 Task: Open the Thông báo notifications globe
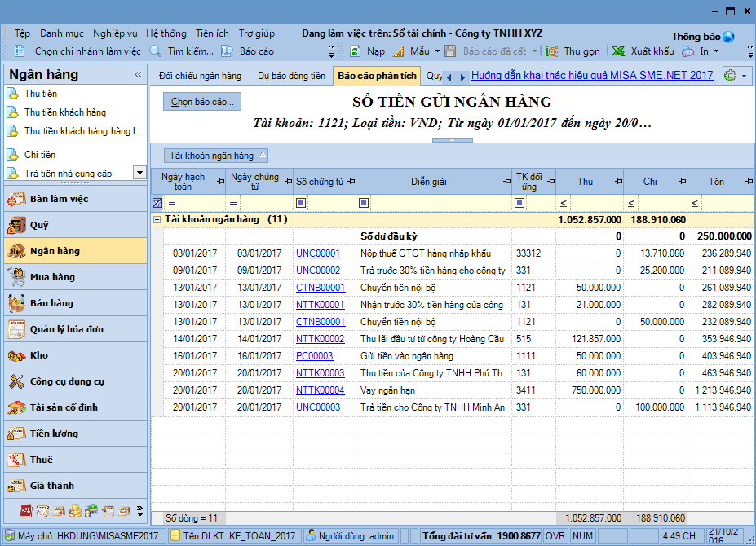coord(728,37)
